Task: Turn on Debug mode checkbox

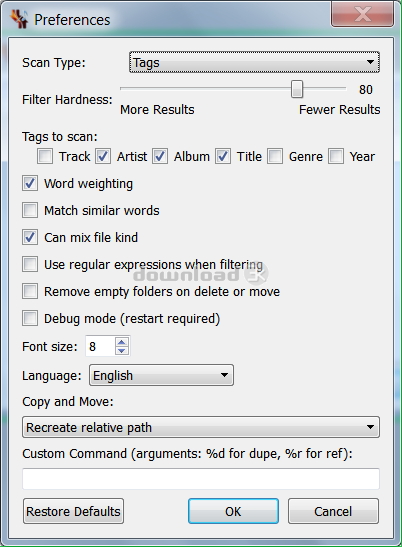Action: point(30,318)
